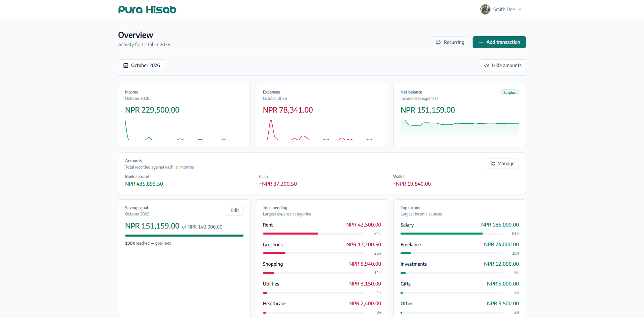This screenshot has width=644, height=318.
Task: Toggle Hide amounts
Action: pos(502,65)
